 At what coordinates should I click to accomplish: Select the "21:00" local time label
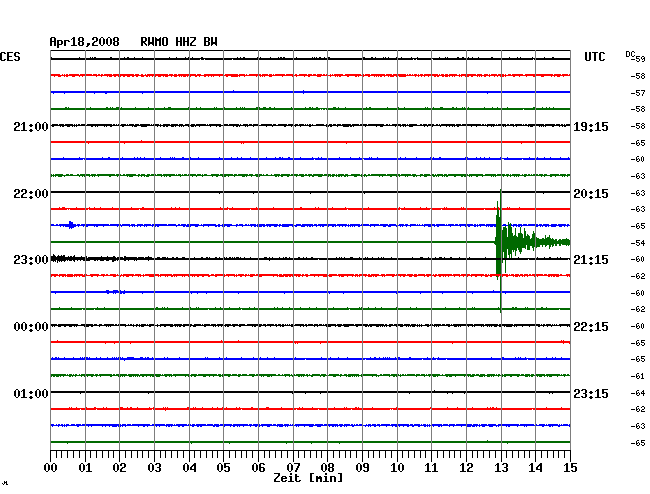click(31, 127)
